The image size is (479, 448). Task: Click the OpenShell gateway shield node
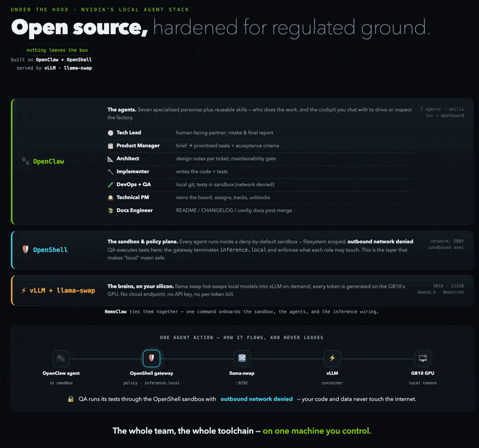[151, 358]
